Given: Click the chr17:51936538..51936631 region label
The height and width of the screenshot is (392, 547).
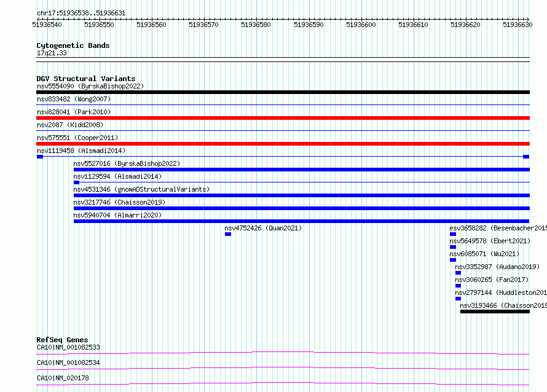Looking at the screenshot, I should pyautogui.click(x=81, y=14).
